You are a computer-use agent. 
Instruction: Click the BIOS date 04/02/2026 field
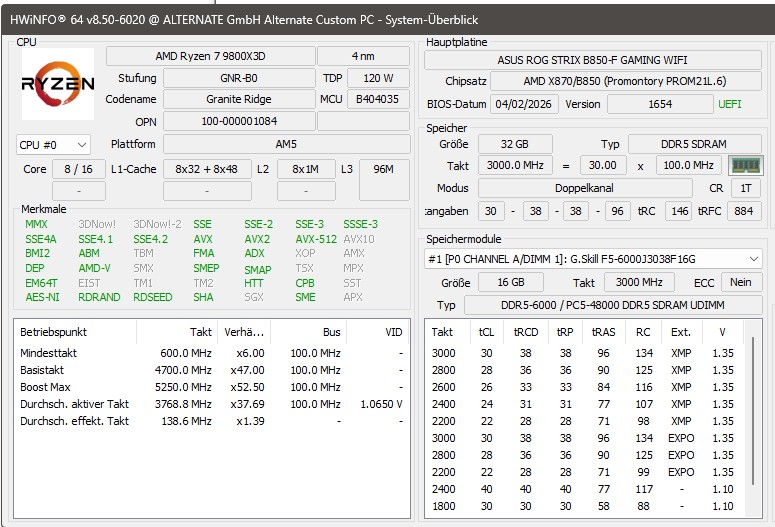click(524, 104)
